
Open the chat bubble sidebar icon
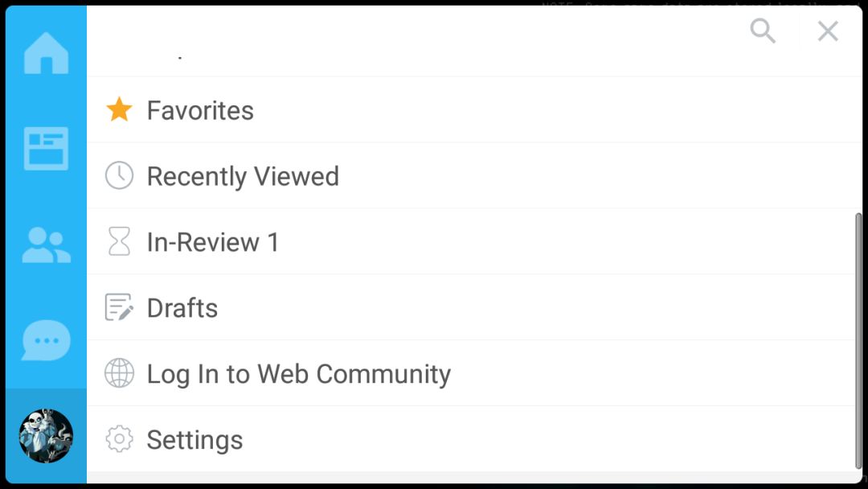[x=46, y=341]
